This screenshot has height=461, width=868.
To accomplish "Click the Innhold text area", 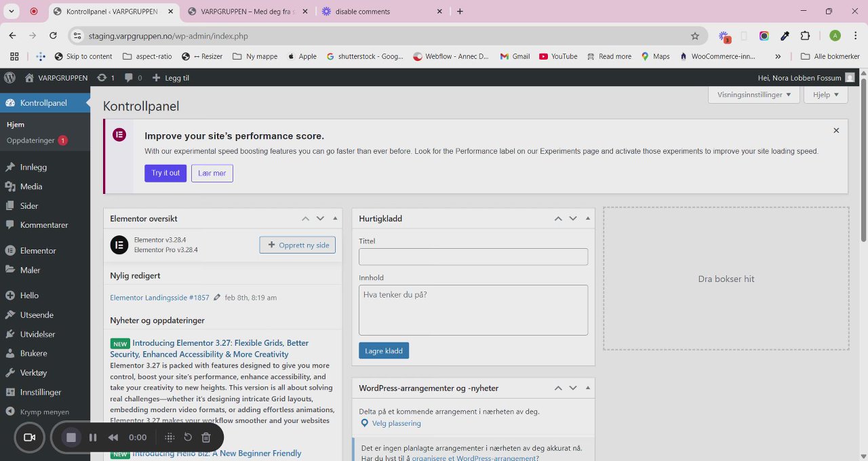I will point(473,310).
